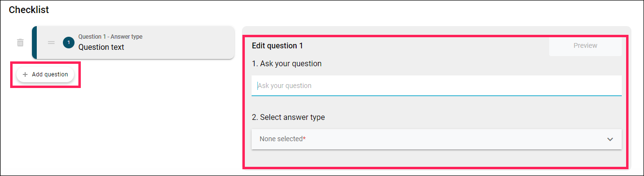Click the 2. Select answer type label
The width and height of the screenshot is (644, 176).
tap(288, 117)
